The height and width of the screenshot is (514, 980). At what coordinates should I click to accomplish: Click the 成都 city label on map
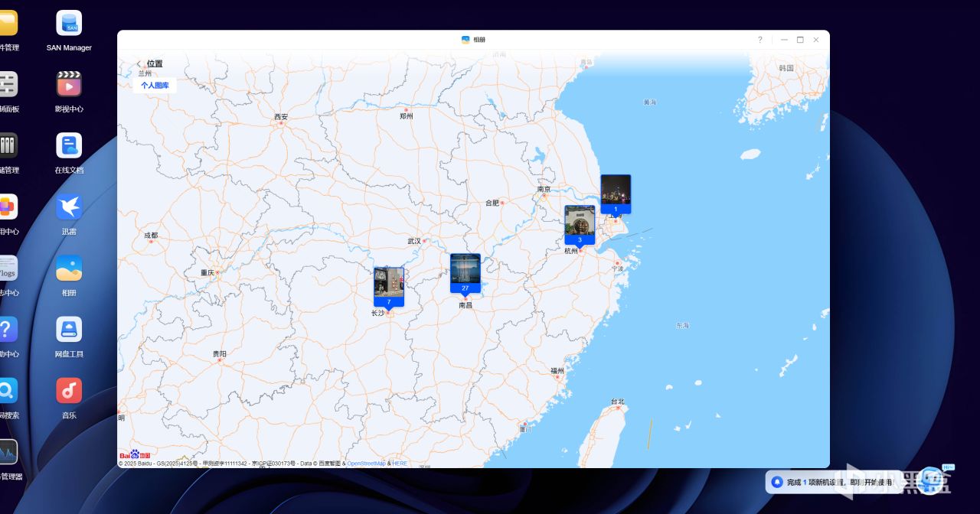coord(151,236)
